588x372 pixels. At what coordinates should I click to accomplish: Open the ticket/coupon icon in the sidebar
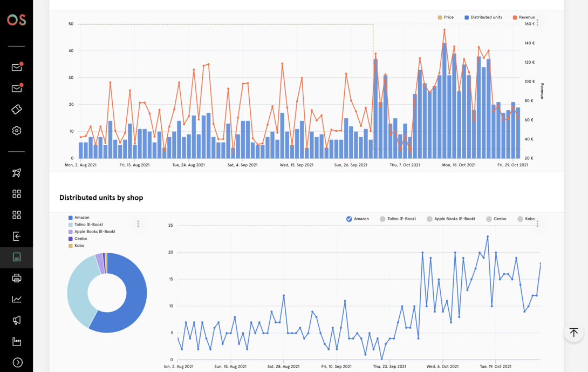pos(17,109)
